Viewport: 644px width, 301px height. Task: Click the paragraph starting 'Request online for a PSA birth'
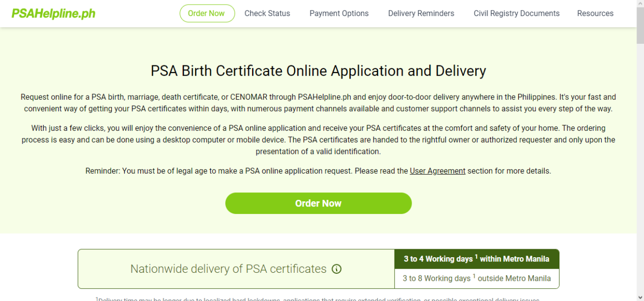coord(318,102)
